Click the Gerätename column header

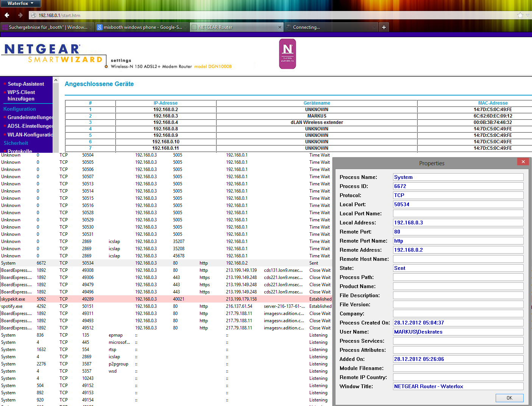tap(317, 103)
